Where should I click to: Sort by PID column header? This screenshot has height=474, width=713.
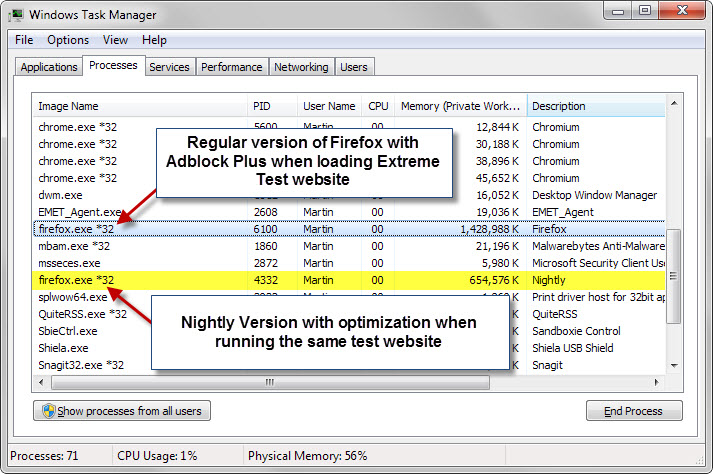coord(272,106)
